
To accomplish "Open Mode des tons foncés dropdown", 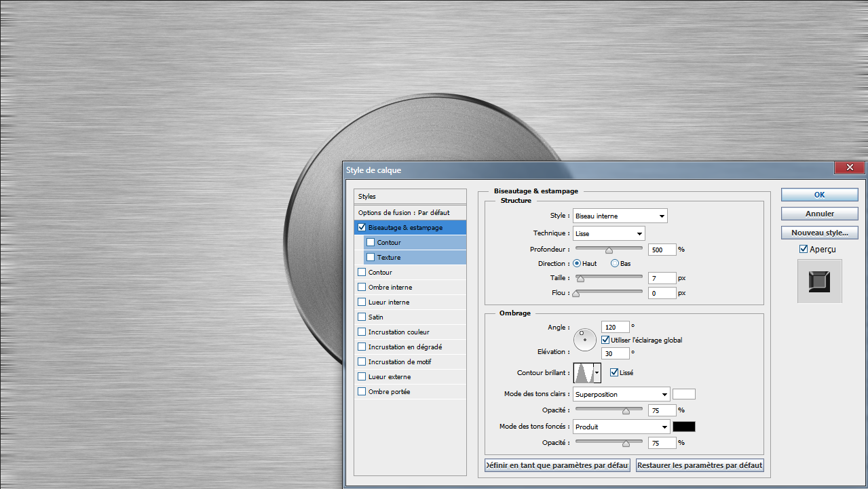I will point(622,427).
